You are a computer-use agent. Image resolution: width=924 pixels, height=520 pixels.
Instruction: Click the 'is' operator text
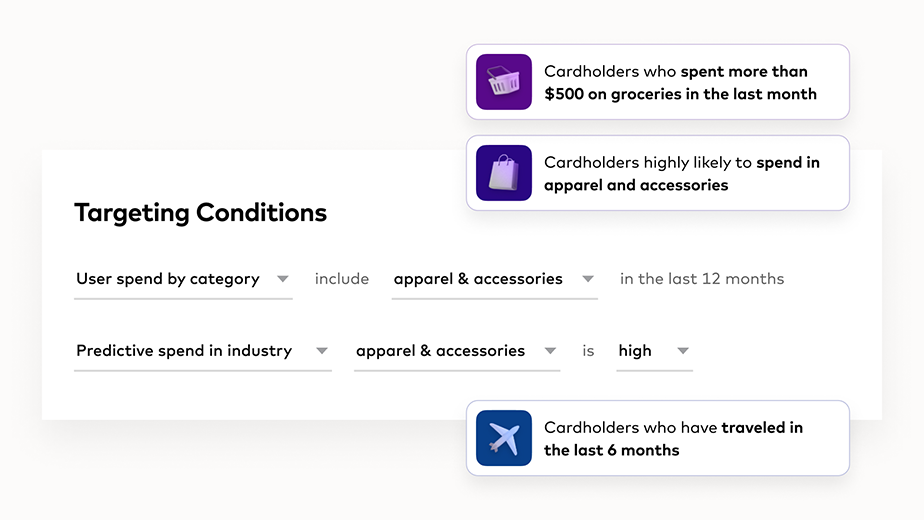pyautogui.click(x=588, y=352)
